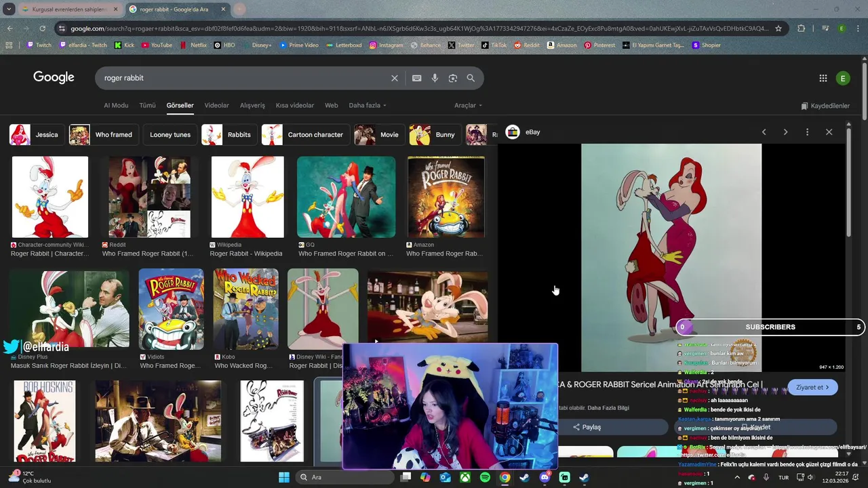Viewport: 868px width, 488px height.
Task: Click the Google logo
Action: pyautogui.click(x=54, y=77)
